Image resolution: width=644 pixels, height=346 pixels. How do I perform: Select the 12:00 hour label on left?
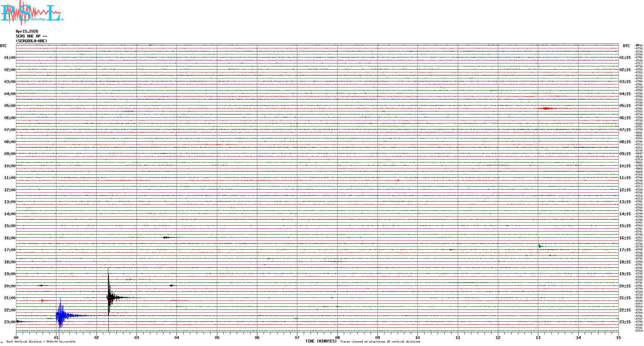[x=10, y=190]
